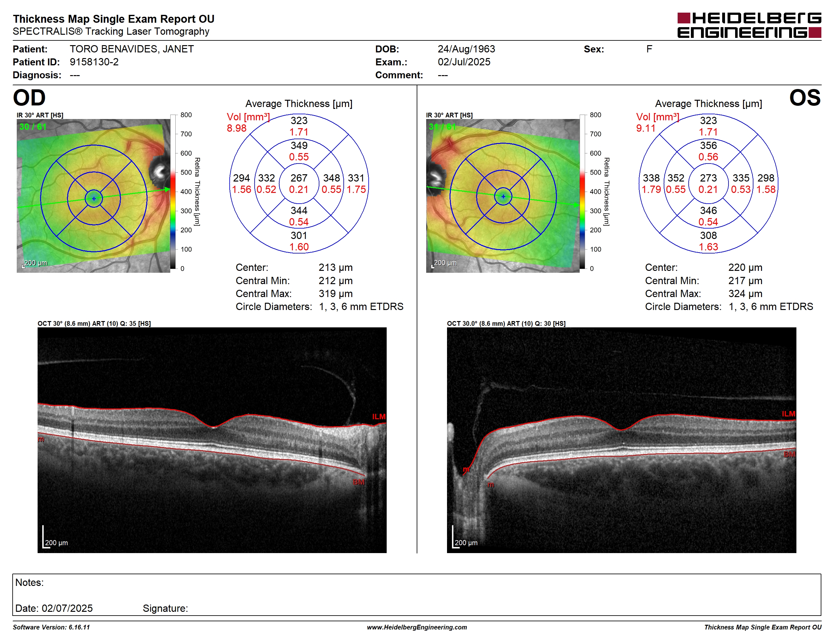Open the OS OCT B-scan image
Screen dimensions: 834x644
coord(621,440)
